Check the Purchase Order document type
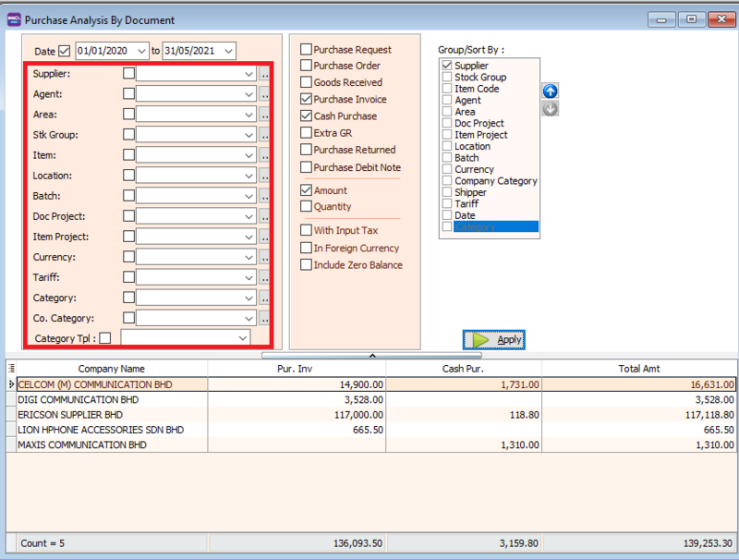 tap(305, 65)
